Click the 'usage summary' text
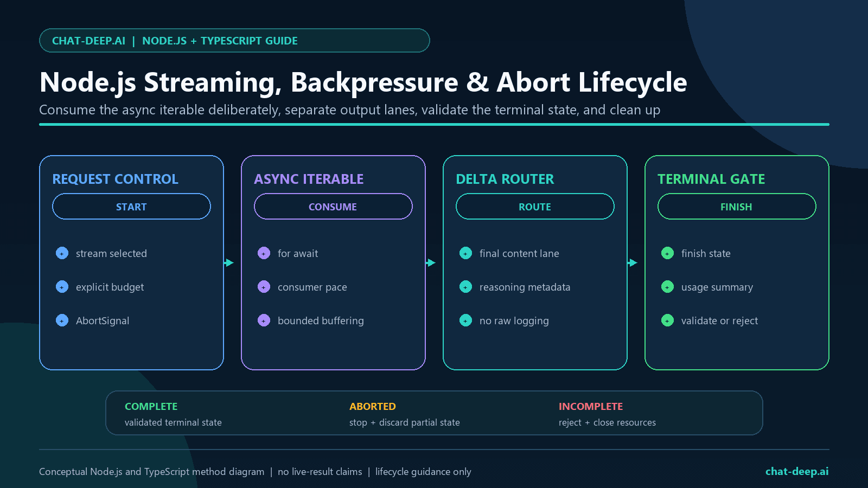Viewport: 868px width, 488px height. click(717, 287)
